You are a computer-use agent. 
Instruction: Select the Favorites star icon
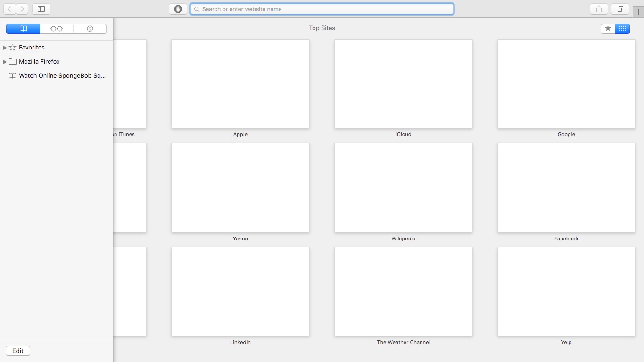click(13, 47)
